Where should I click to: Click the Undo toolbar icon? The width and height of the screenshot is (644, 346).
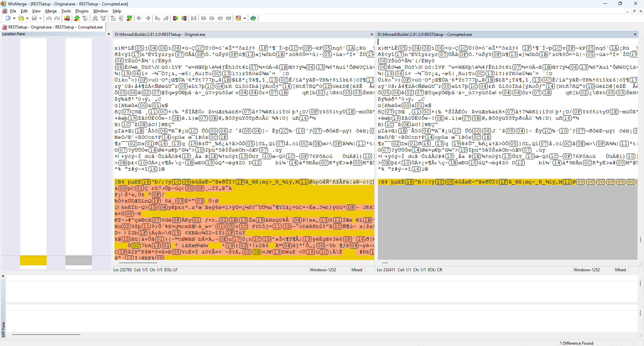pos(49,18)
